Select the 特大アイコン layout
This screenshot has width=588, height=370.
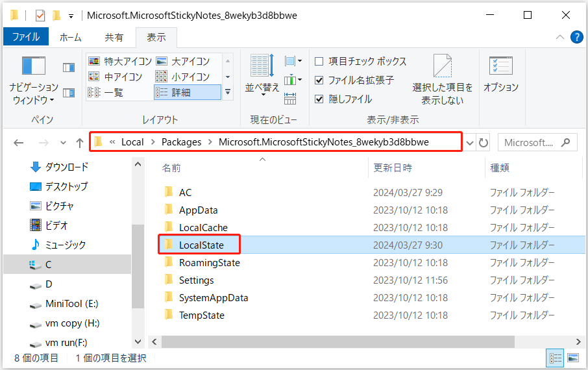119,61
